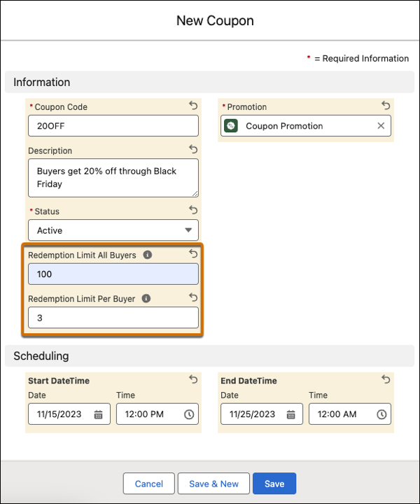This screenshot has height=504, width=420.
Task: Click the Coupon Code input field
Action: (x=113, y=126)
